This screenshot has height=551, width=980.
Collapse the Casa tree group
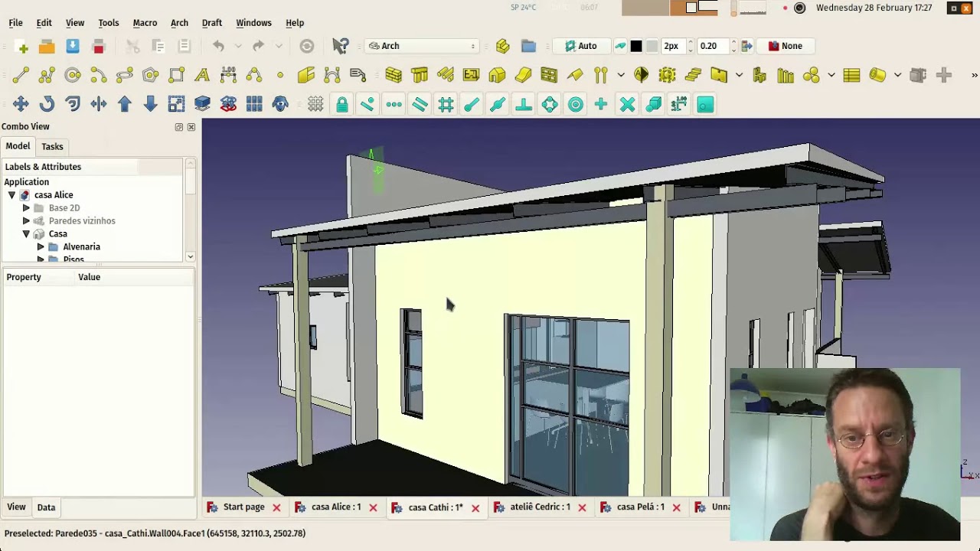click(26, 234)
